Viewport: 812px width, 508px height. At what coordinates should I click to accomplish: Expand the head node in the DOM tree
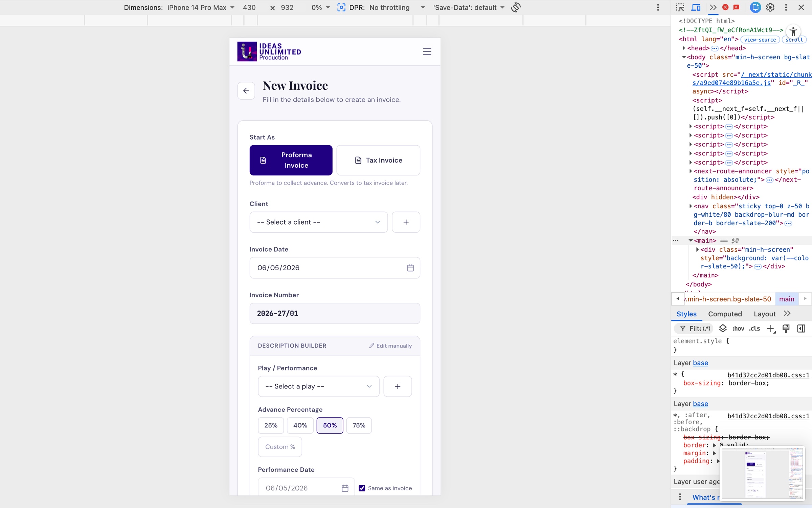click(684, 48)
